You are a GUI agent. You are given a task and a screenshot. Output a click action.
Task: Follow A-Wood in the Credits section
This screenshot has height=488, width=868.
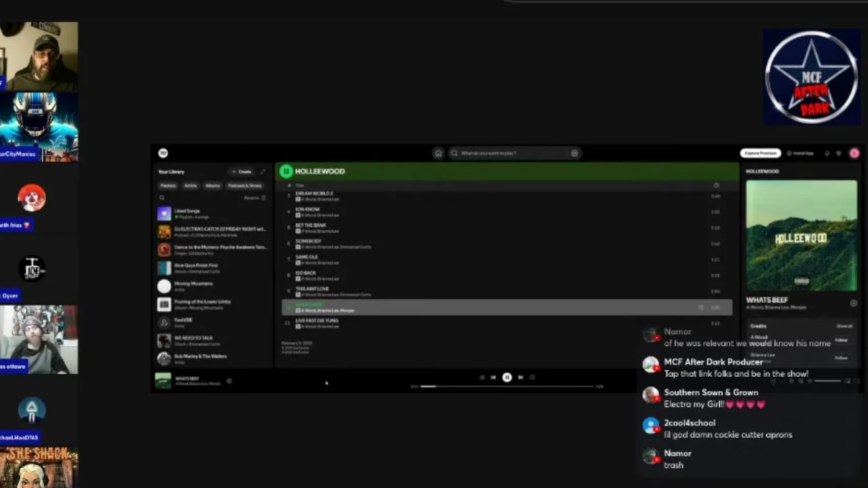(x=842, y=340)
